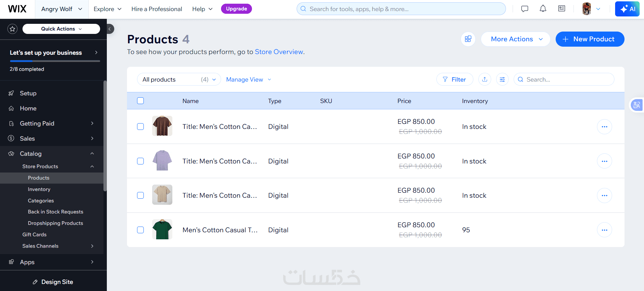Screen dimensions: 644x291
Task: Click the favorites star icon in sidebar
Action: click(12, 29)
